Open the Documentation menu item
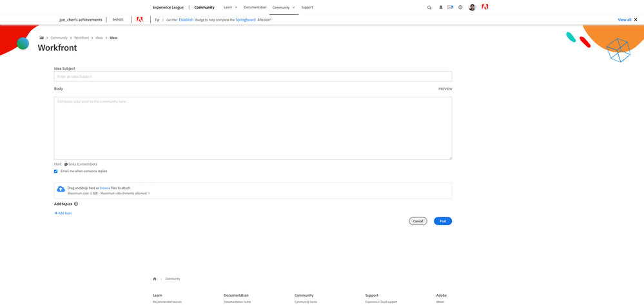 pos(255,8)
